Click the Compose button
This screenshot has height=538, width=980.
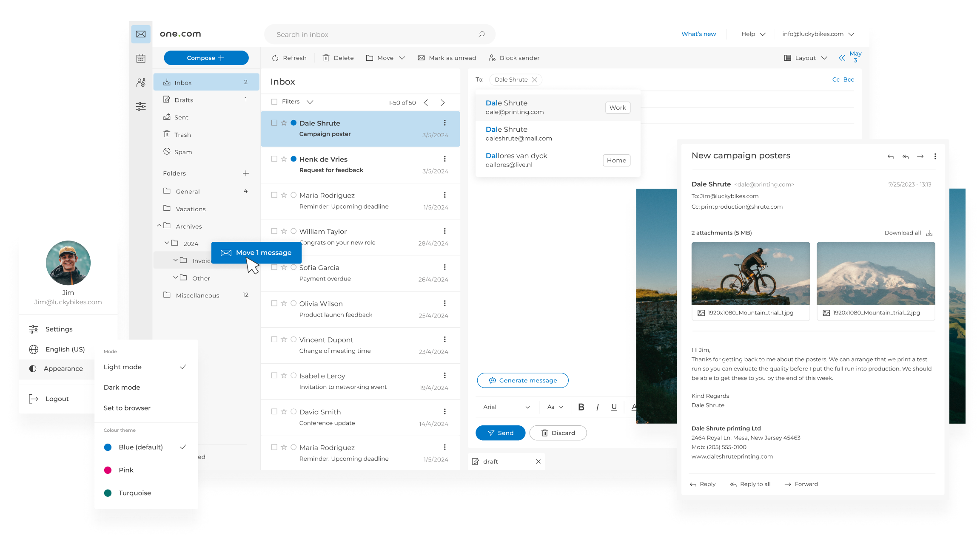(x=204, y=58)
